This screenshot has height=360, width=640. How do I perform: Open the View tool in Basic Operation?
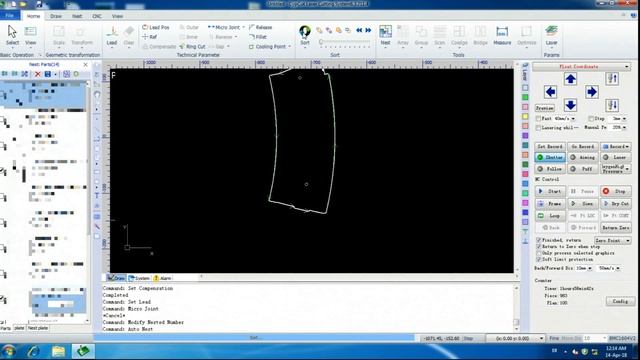tap(31, 35)
